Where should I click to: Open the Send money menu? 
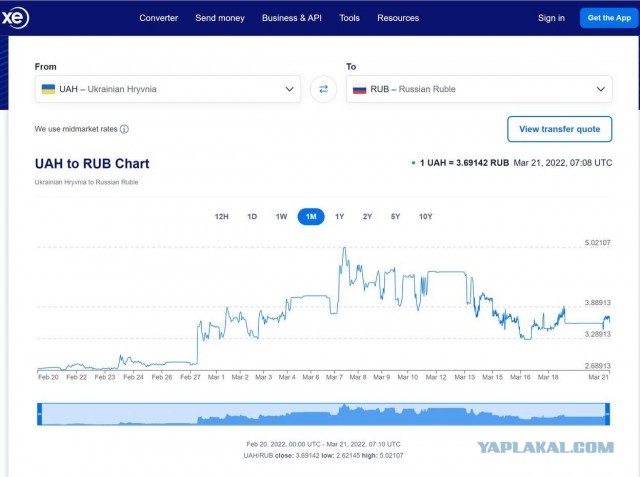coord(220,18)
